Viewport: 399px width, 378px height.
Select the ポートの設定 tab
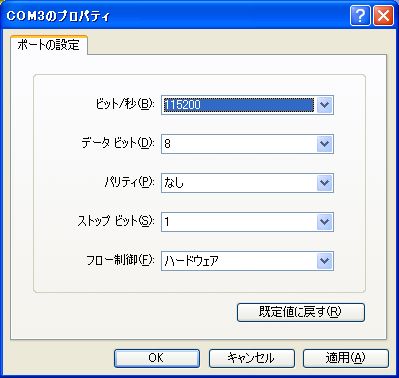[x=49, y=44]
